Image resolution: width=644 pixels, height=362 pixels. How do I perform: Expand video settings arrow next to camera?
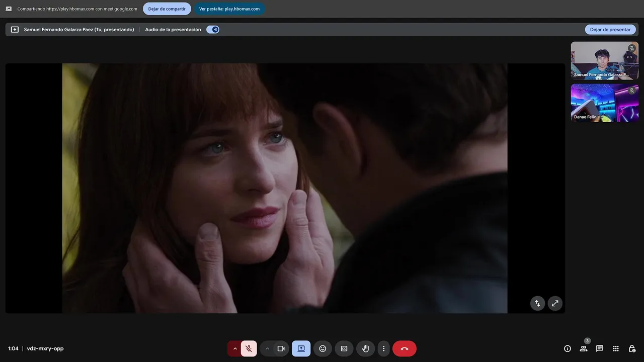coord(267,348)
